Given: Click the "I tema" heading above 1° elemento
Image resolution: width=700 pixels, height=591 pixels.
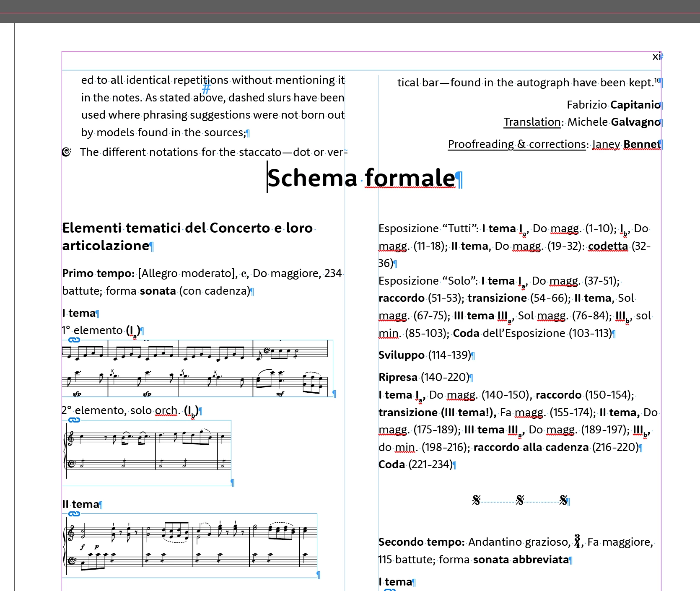Looking at the screenshot, I should 79,313.
